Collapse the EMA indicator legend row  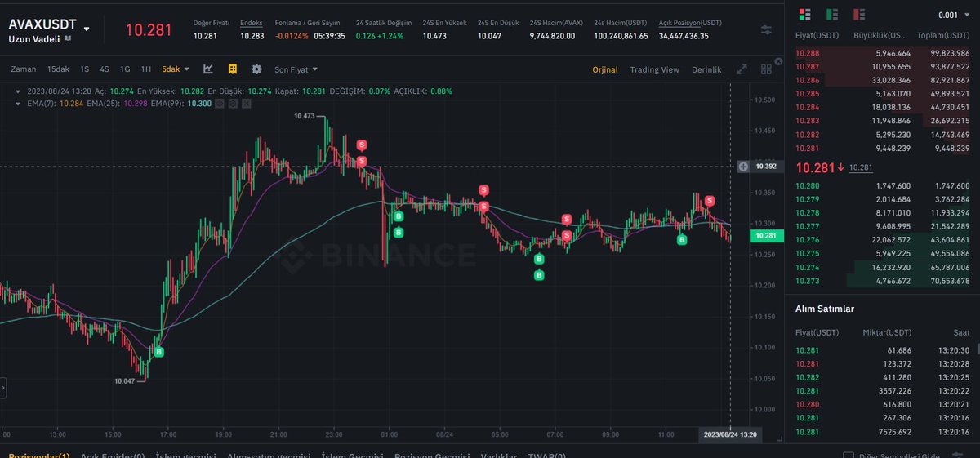19,104
